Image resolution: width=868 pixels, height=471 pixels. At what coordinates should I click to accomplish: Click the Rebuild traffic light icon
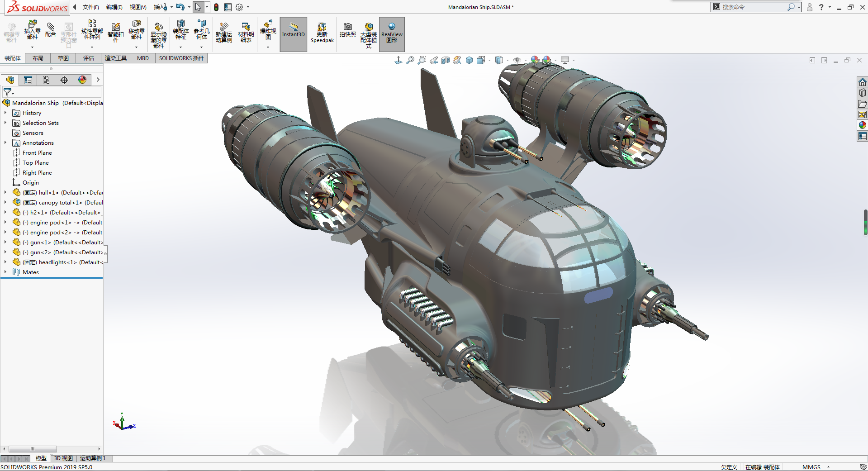pyautogui.click(x=216, y=7)
